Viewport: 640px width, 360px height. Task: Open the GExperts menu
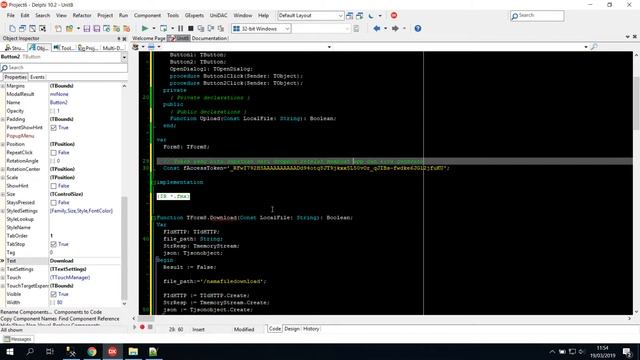pyautogui.click(x=194, y=16)
